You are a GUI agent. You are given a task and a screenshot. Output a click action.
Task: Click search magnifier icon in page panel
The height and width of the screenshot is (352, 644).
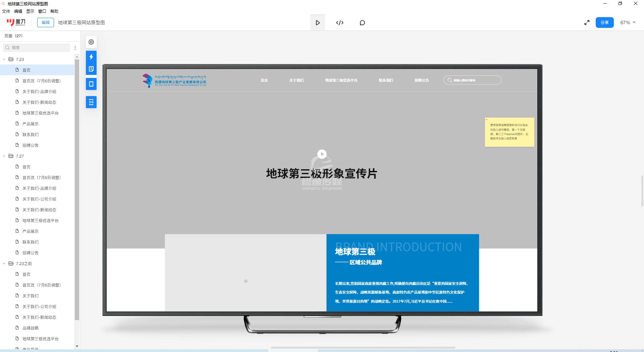(7, 48)
